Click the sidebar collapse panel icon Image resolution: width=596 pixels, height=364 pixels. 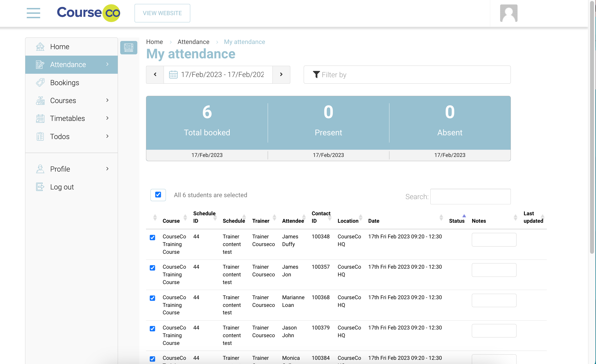coord(129,47)
